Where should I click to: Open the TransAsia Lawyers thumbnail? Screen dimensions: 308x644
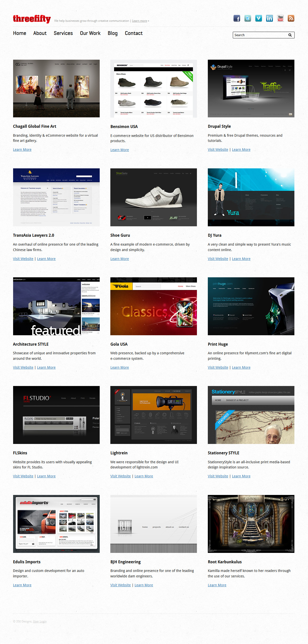coord(56,197)
